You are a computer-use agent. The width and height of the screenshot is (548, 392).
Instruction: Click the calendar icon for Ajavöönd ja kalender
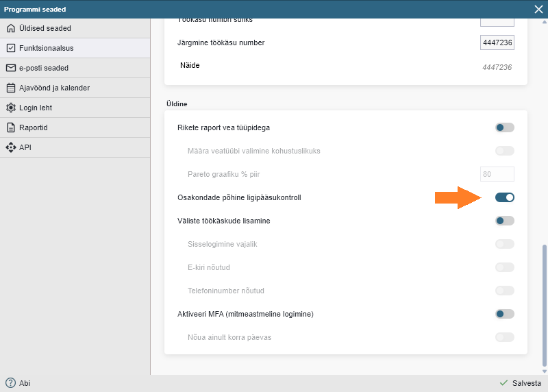10,88
